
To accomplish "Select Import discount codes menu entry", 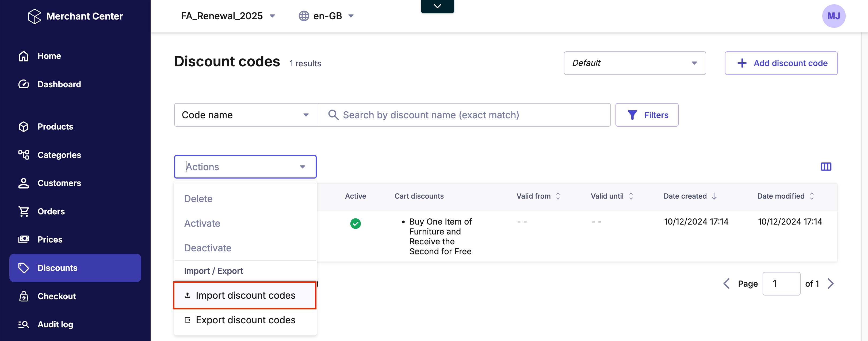I will [x=245, y=295].
